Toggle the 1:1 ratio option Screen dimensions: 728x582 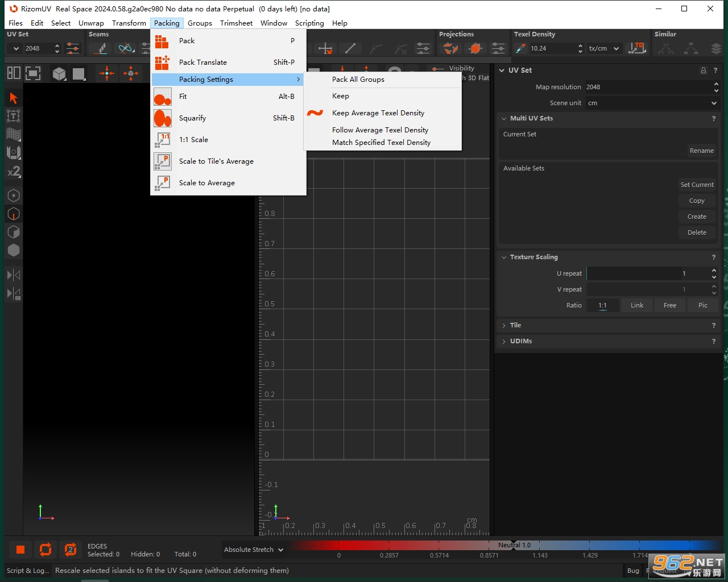click(602, 305)
